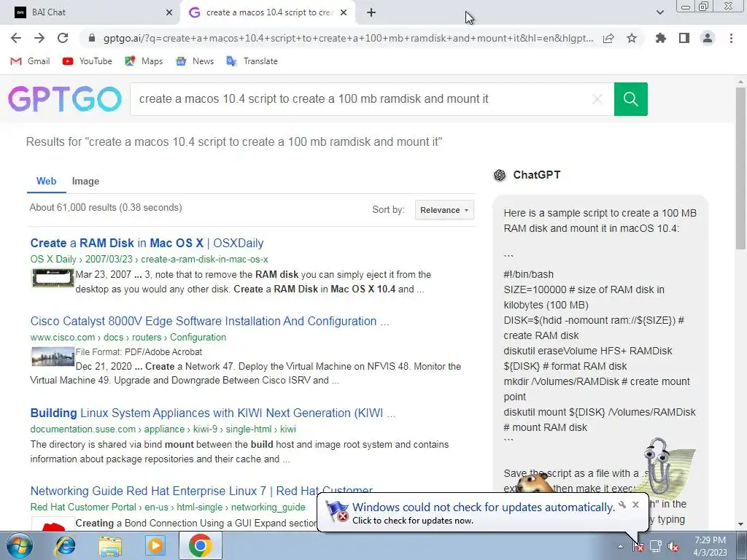Click the About 61,000 results text
The height and width of the screenshot is (560, 747).
click(x=106, y=208)
